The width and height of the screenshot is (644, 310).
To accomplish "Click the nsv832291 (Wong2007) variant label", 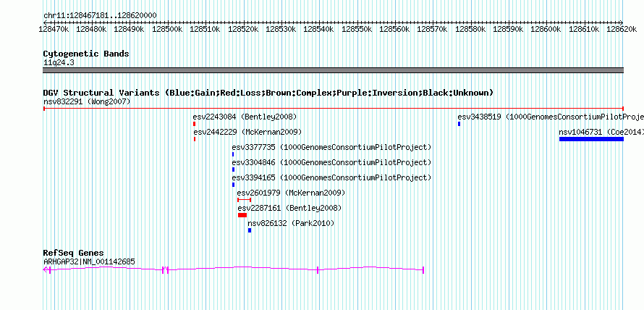I will 87,101.
